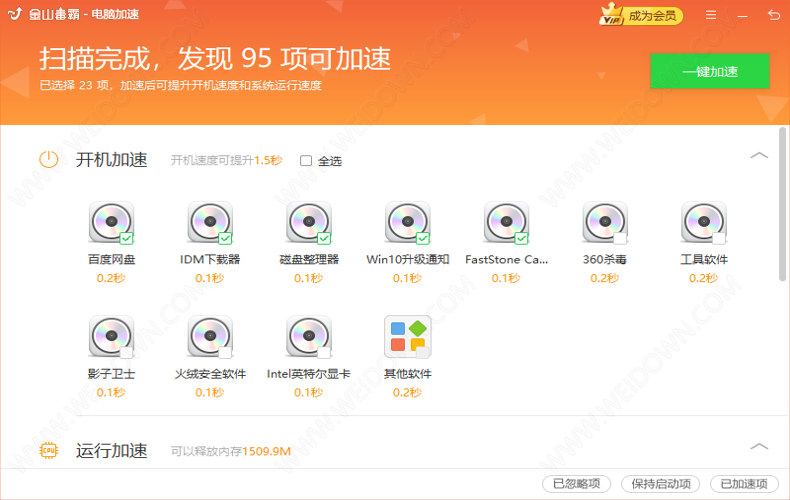
Task: Click the 其他软件 label
Action: pos(408,374)
